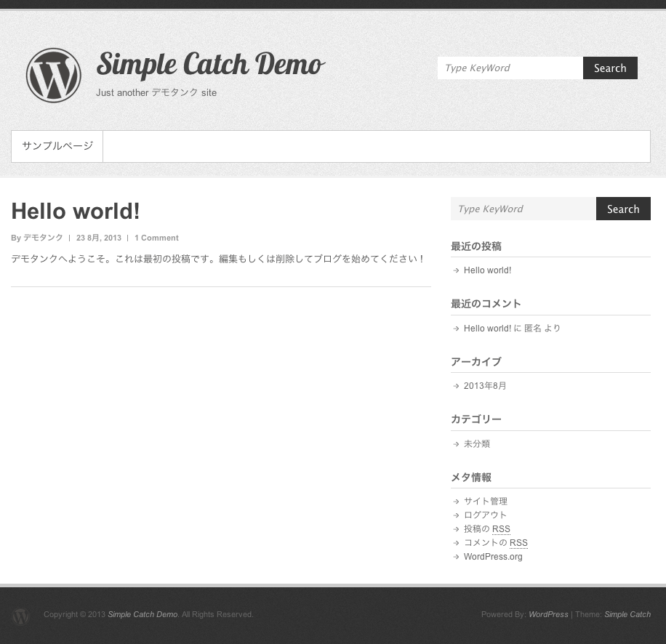Click the arrow icon beside コメントの RSS
The width and height of the screenshot is (666, 644).
[457, 542]
